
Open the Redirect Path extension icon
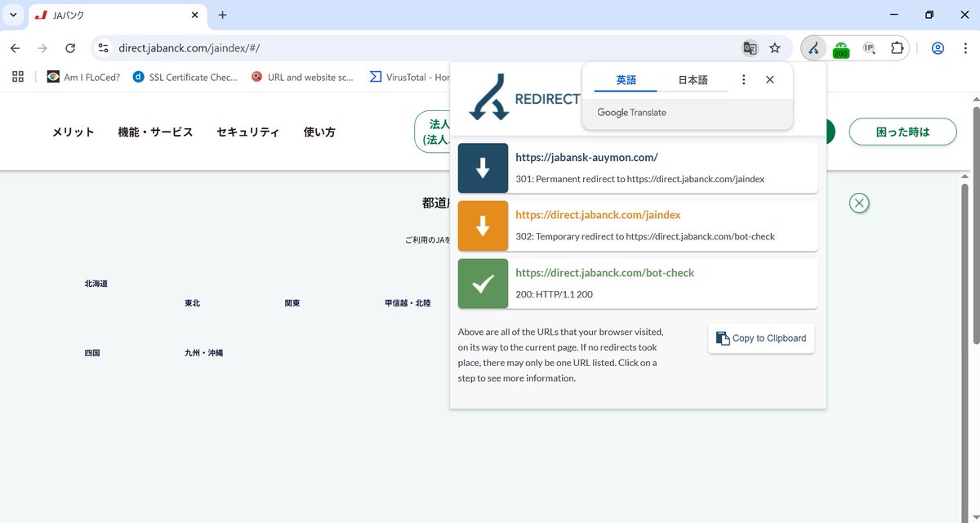813,48
